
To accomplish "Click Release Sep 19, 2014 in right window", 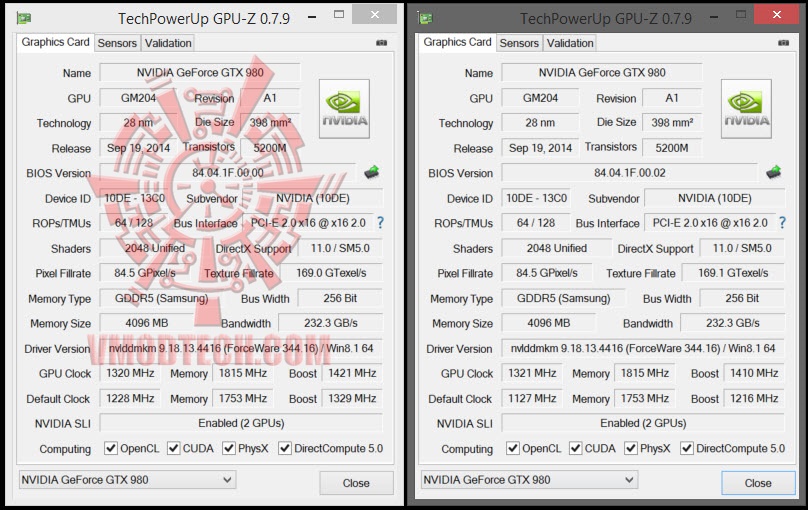I will [x=540, y=148].
